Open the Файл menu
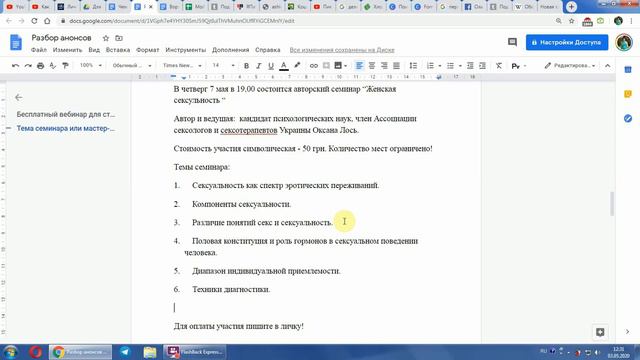640x360 pixels. coord(39,50)
